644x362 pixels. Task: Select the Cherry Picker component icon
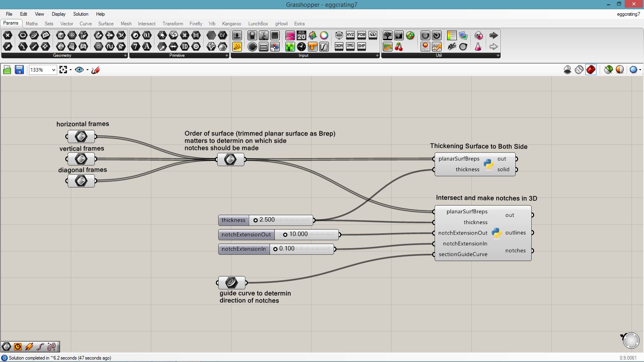399,47
